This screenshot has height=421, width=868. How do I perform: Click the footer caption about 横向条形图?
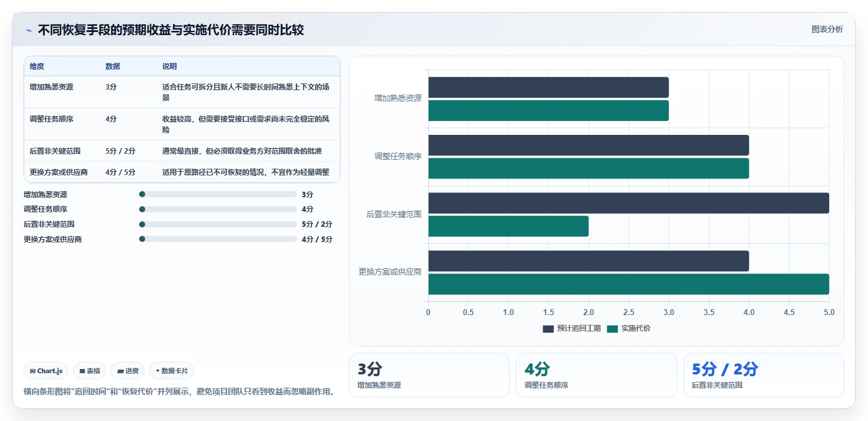pos(178,391)
